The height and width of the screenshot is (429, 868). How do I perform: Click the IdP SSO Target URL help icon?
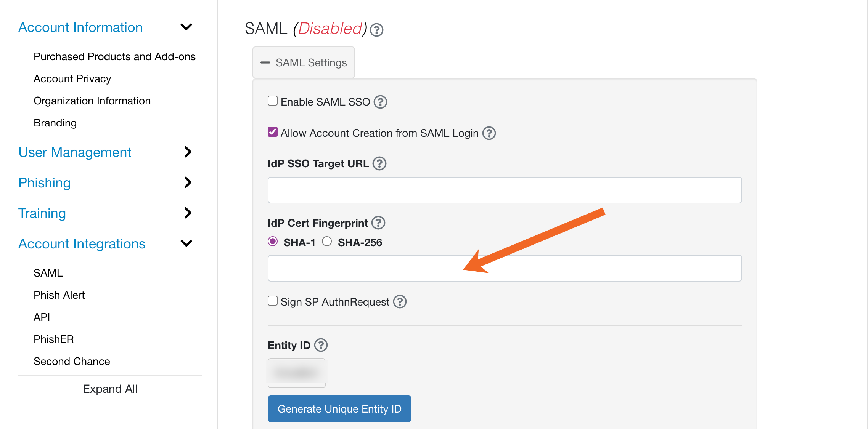[380, 163]
